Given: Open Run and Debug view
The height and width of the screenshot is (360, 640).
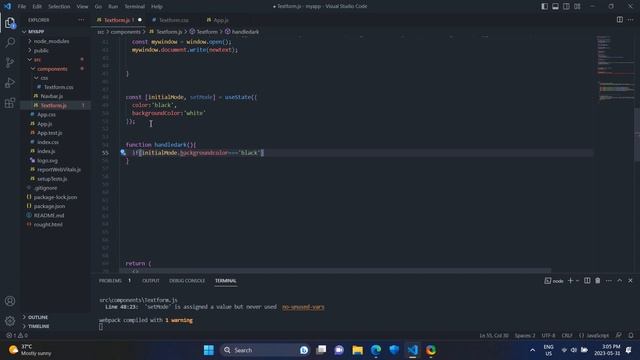Looking at the screenshot, I should (x=10, y=83).
